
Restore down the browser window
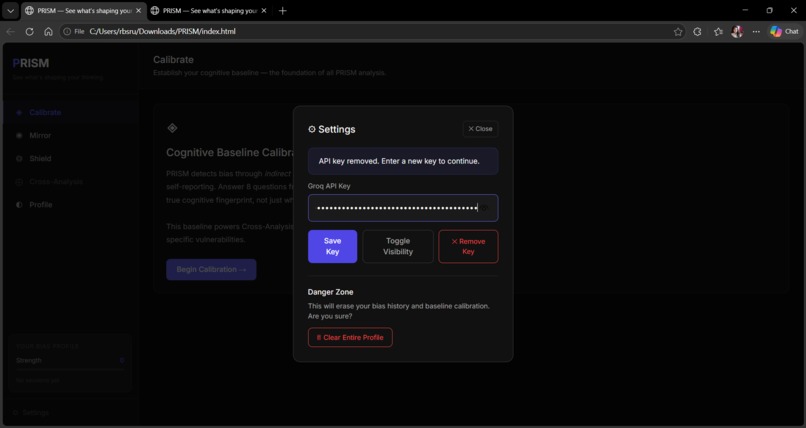pyautogui.click(x=770, y=10)
